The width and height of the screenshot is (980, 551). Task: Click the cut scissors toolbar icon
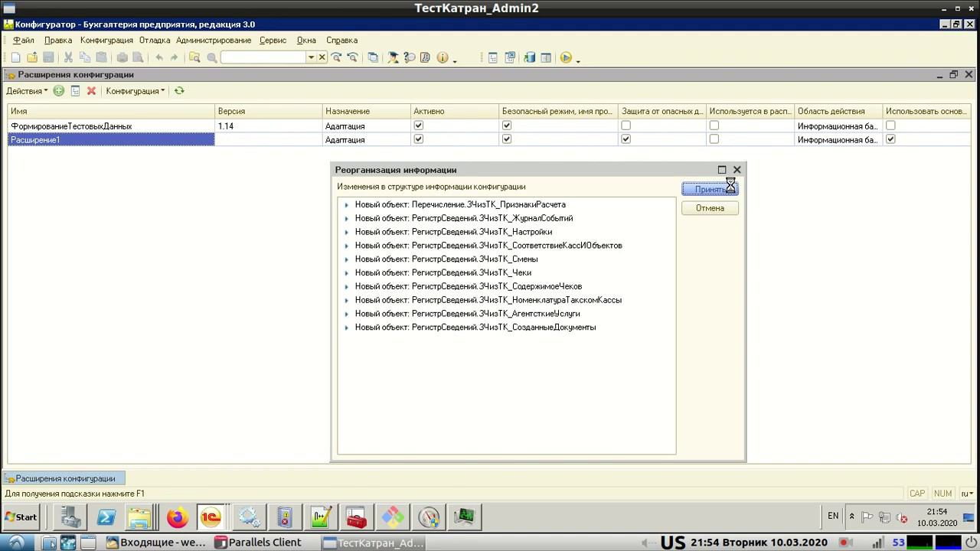pyautogui.click(x=68, y=57)
